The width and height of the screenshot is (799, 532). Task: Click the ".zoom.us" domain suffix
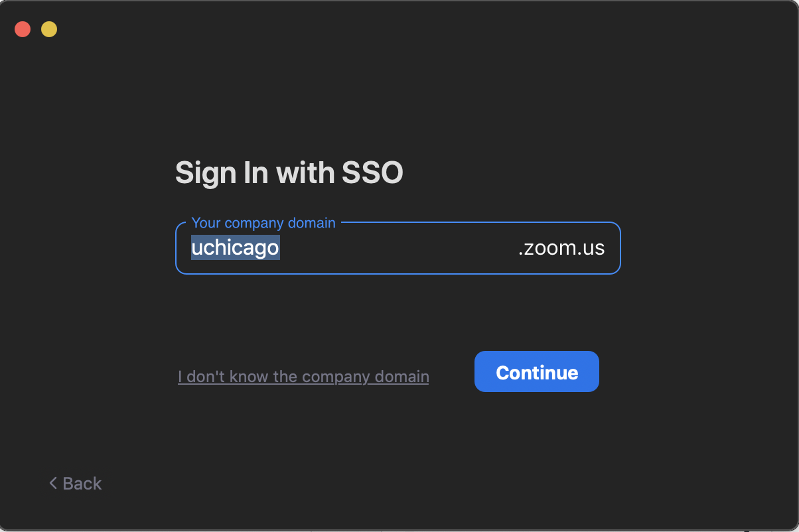[x=561, y=248]
